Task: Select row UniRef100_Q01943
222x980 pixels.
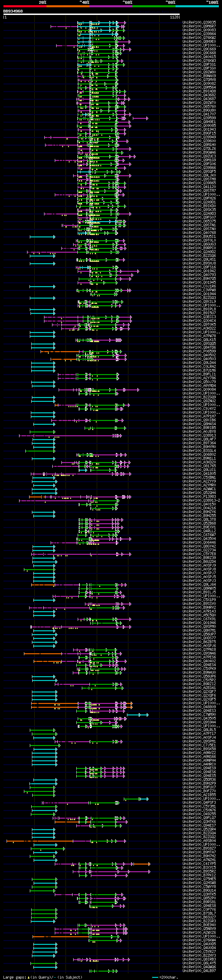Action: tap(199, 130)
